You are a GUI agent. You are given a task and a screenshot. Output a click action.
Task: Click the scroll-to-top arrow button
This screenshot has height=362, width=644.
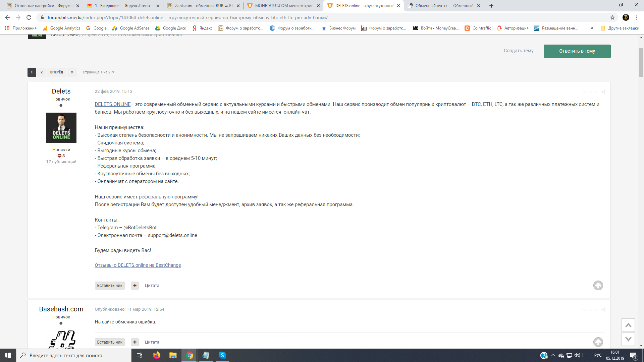[x=628, y=325]
